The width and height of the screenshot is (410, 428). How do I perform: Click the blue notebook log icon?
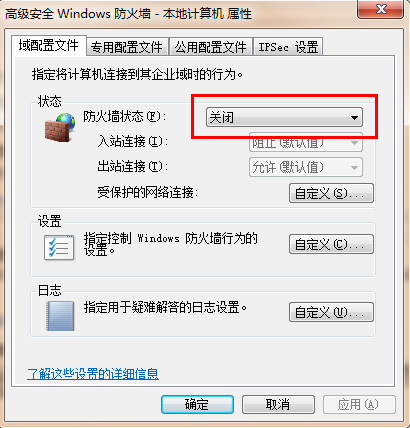(60, 316)
